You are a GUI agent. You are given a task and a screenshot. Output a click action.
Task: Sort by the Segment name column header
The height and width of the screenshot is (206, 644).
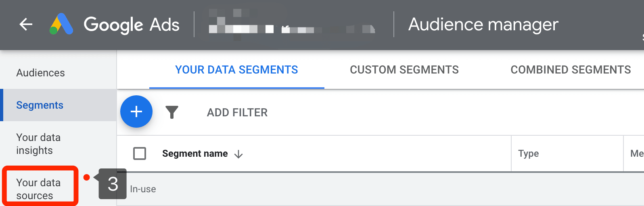[x=195, y=153]
